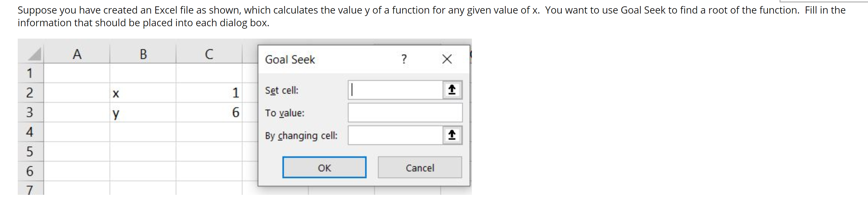868x209 pixels.
Task: Select the cell containing the label x
Action: point(143,94)
